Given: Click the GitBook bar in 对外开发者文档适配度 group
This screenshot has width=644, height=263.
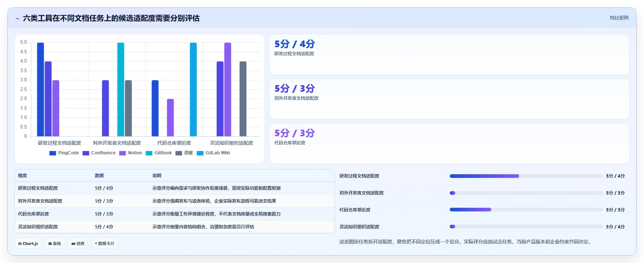Looking at the screenshot, I should [121, 90].
